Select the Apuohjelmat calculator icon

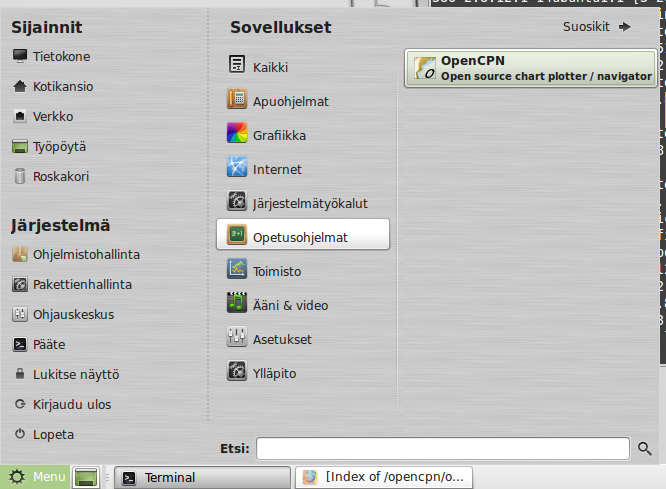[237, 99]
